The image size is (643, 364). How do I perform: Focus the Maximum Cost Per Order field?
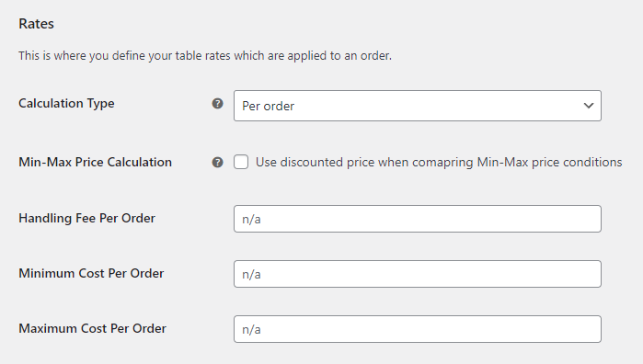[x=418, y=329]
